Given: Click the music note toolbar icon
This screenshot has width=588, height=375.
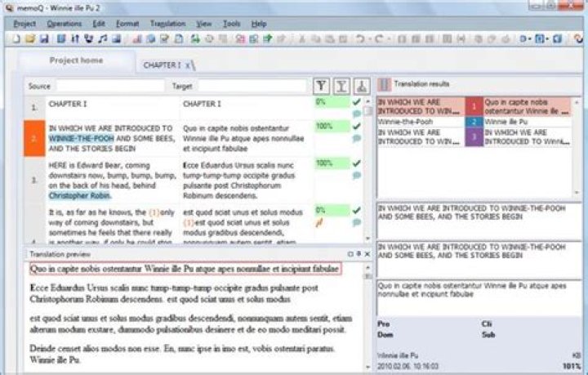Looking at the screenshot, I should [102, 38].
